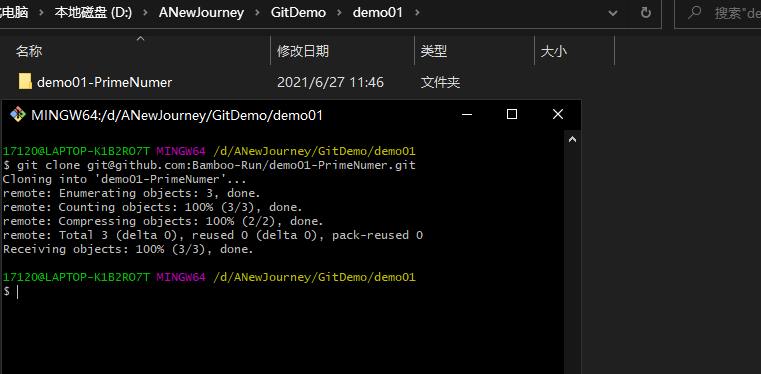Select the demo01-PrimeNumer folder icon

pyautogui.click(x=25, y=81)
